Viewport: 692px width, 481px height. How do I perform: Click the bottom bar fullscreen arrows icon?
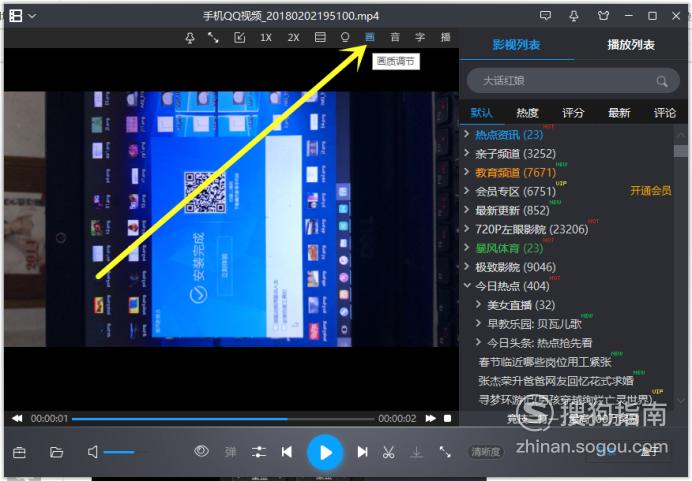445,452
